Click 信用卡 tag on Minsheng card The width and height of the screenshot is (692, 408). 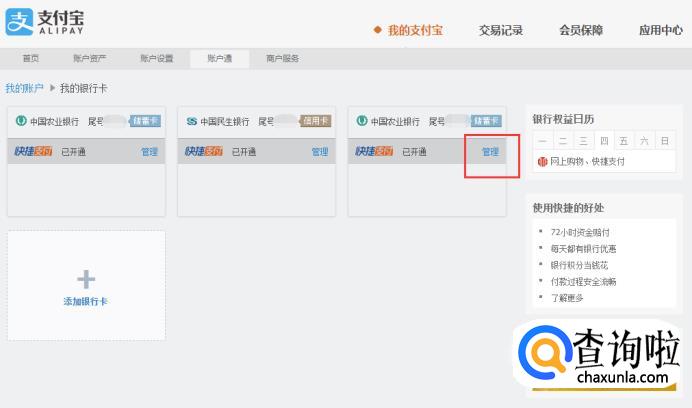pos(315,121)
